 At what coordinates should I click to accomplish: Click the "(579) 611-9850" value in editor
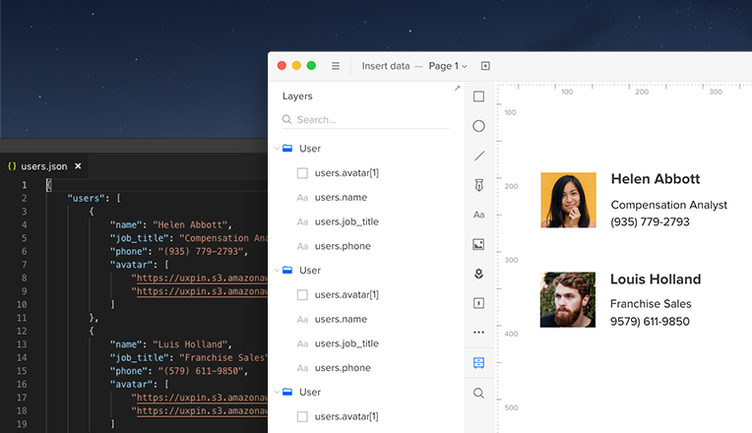coord(203,371)
